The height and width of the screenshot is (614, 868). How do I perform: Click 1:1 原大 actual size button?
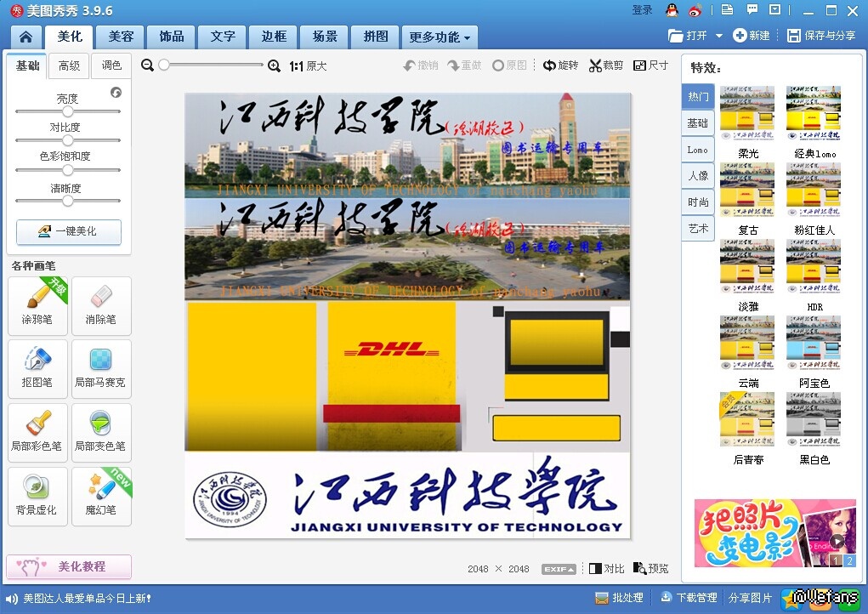click(x=308, y=65)
